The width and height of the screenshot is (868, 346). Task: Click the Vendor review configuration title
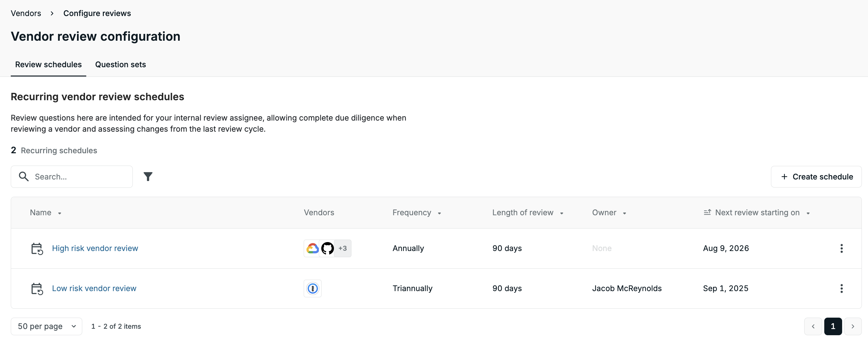click(95, 36)
